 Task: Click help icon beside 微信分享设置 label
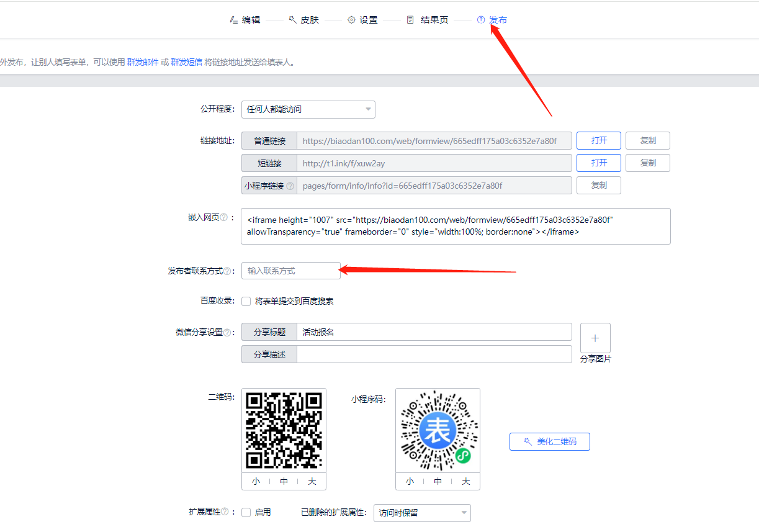pos(227,333)
